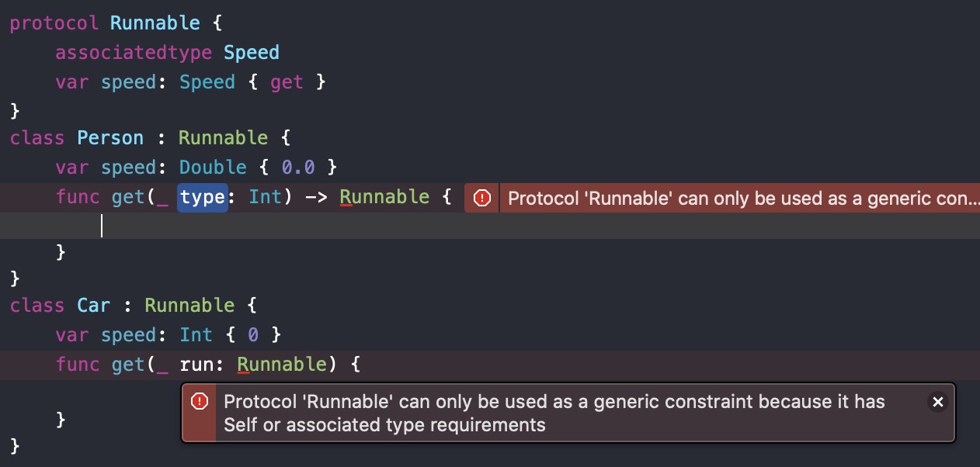
Task: Close the expanded error popup
Action: pos(937,402)
